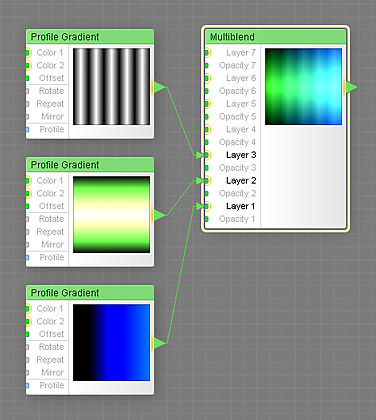Click Offset input of blue gradient node
The height and width of the screenshot is (420, 376).
click(x=28, y=334)
